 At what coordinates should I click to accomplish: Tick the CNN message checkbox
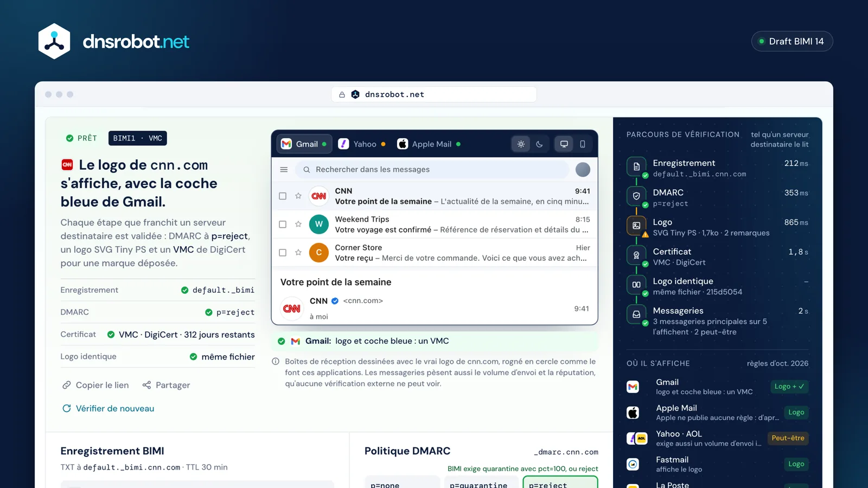[x=283, y=196]
